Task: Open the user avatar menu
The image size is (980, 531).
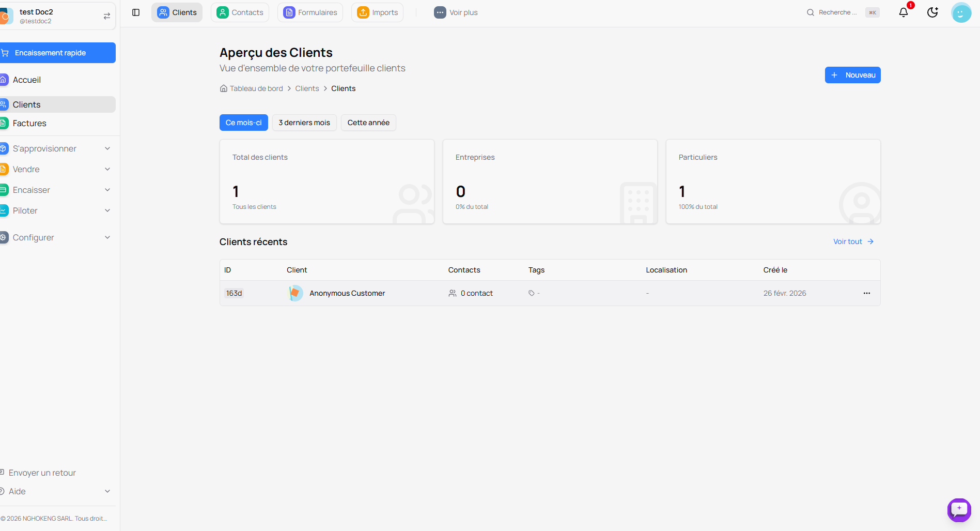Action: click(x=961, y=12)
